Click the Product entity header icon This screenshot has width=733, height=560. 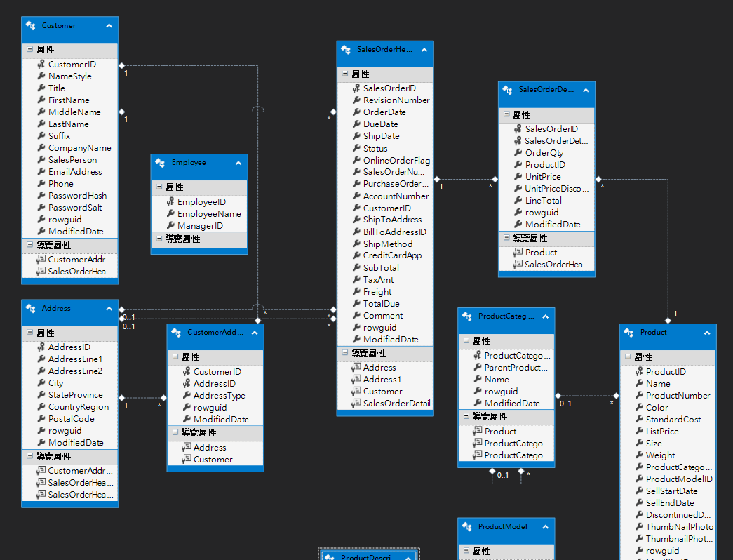[x=629, y=333]
